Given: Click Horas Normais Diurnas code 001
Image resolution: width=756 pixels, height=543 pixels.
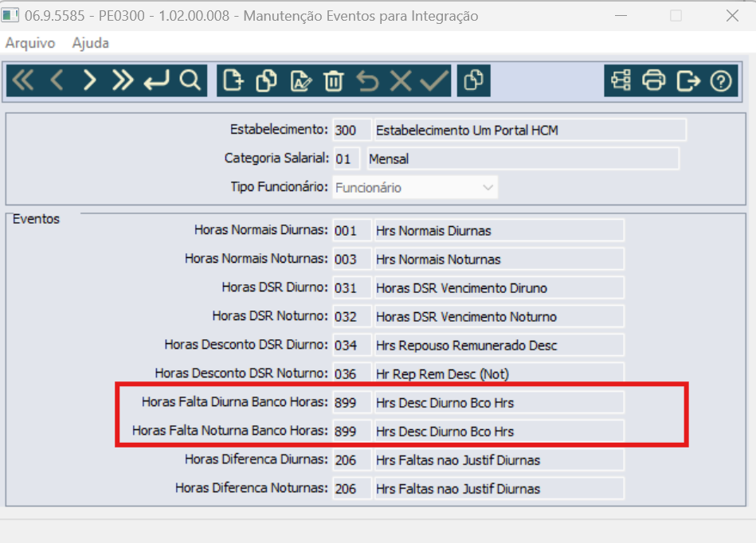Looking at the screenshot, I should click(352, 231).
